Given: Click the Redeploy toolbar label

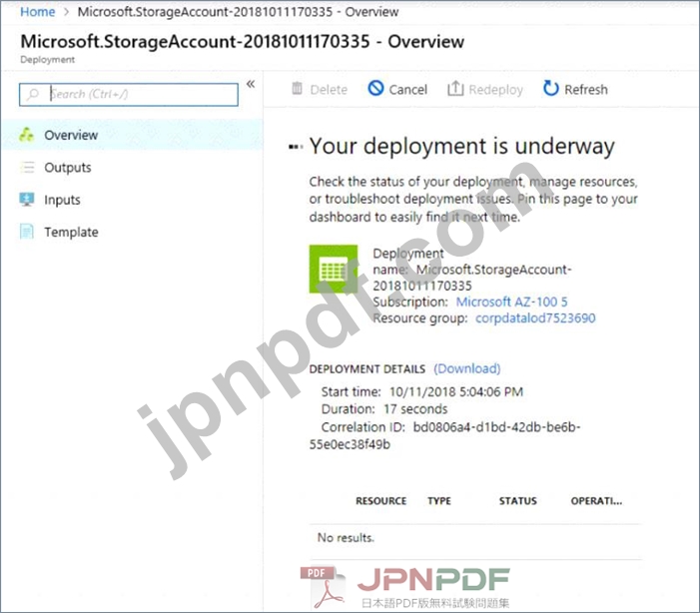Looking at the screenshot, I should tap(496, 90).
